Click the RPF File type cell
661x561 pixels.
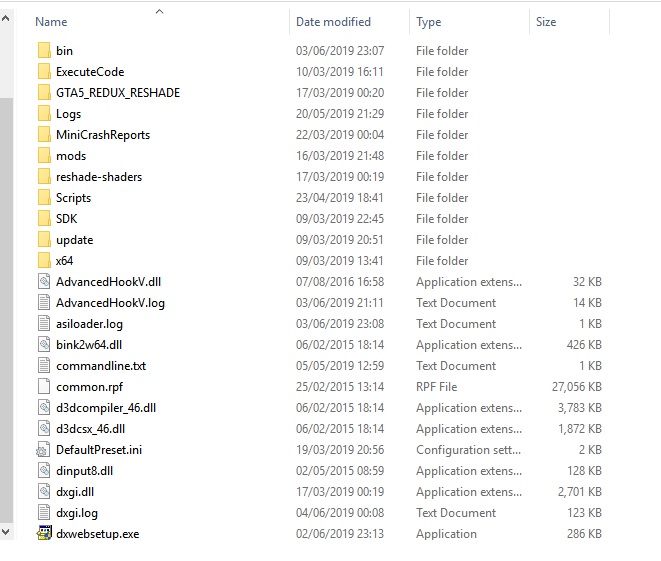tap(436, 387)
